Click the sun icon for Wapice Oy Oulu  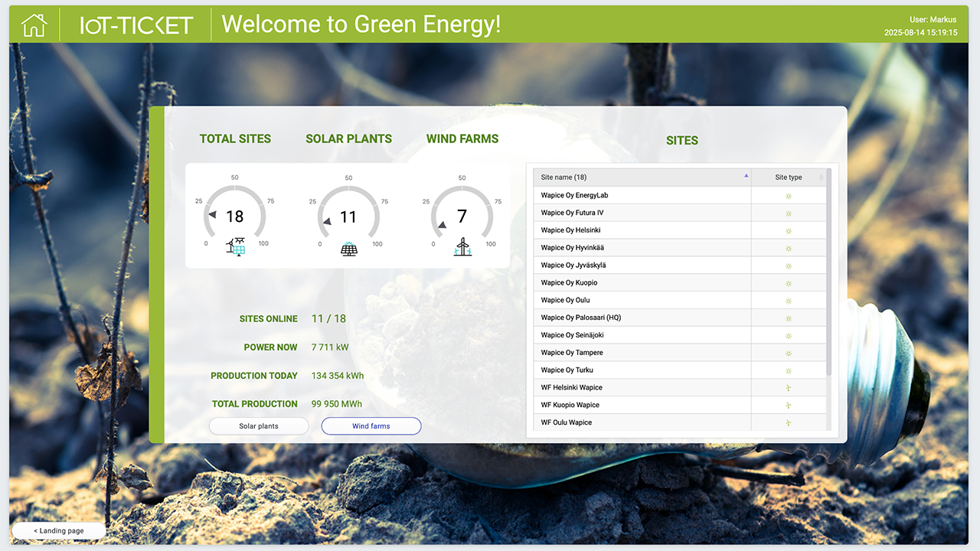coord(789,301)
